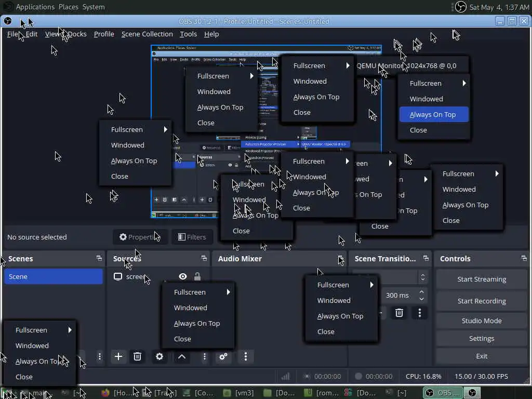This screenshot has height=399, width=532.
Task: Move the source up with the chevron
Action: (x=182, y=356)
